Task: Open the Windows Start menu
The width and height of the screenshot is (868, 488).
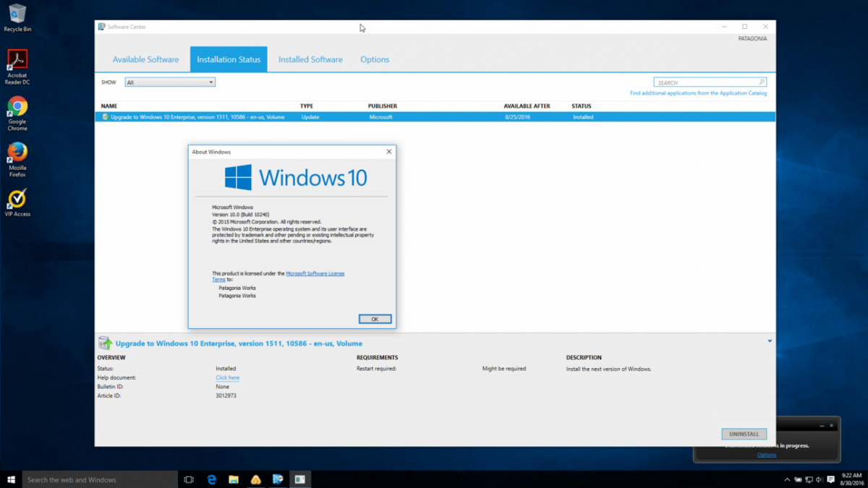Action: click(11, 479)
